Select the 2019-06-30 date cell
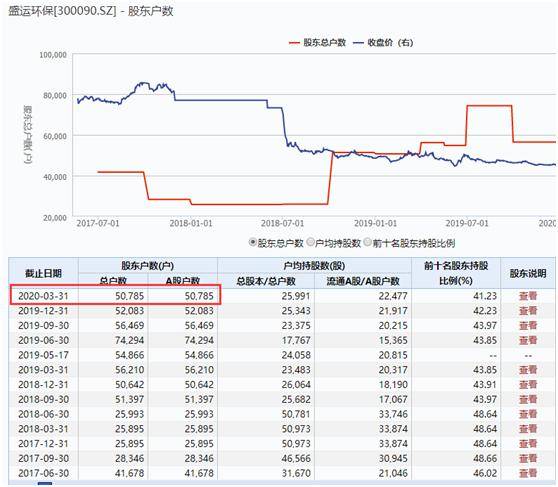558x487 pixels. point(43,340)
